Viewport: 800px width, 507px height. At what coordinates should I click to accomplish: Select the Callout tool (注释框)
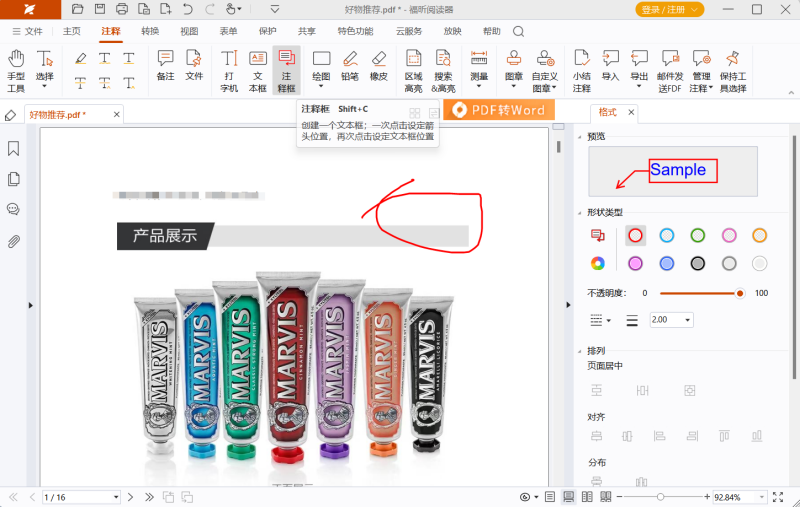pos(286,71)
